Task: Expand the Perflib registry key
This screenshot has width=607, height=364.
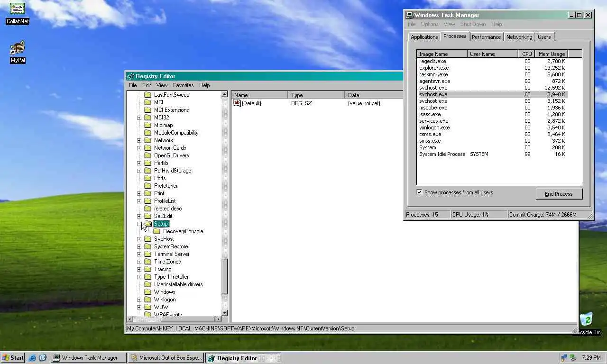Action: tap(139, 163)
